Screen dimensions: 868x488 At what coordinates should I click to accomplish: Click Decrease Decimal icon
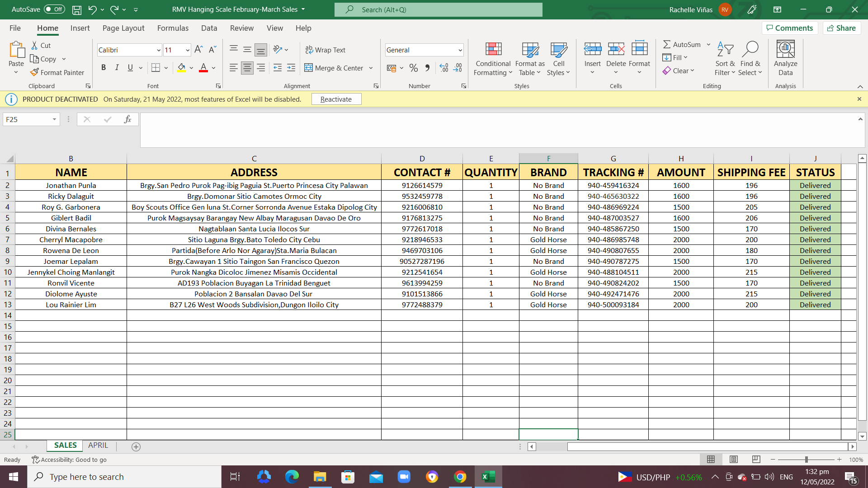pyautogui.click(x=458, y=68)
